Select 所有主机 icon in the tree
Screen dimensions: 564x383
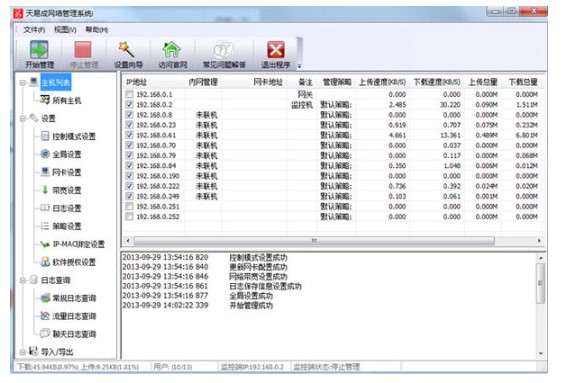click(x=45, y=100)
